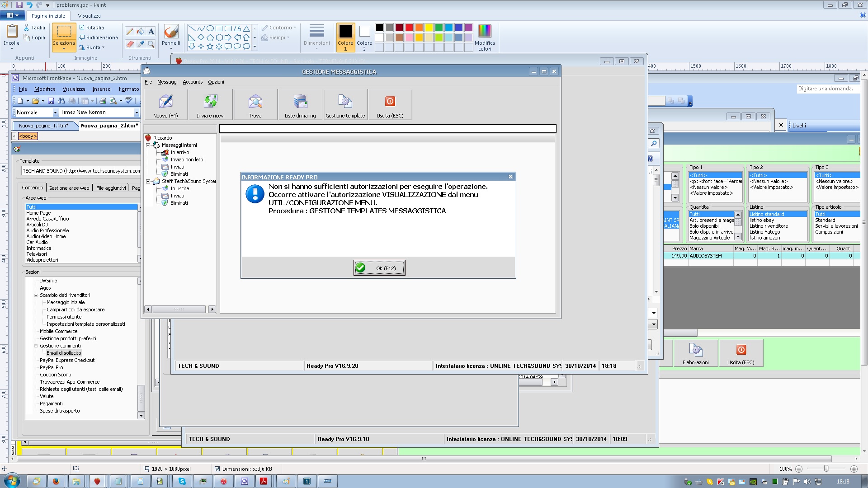
Task: Click the Ritaglia crop tool
Action: [91, 28]
